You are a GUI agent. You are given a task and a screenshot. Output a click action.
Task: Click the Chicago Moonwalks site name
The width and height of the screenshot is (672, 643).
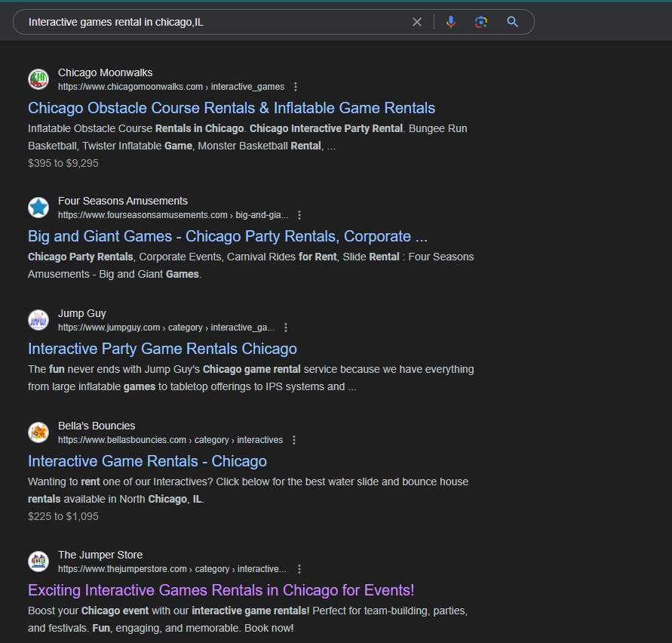pyautogui.click(x=105, y=73)
